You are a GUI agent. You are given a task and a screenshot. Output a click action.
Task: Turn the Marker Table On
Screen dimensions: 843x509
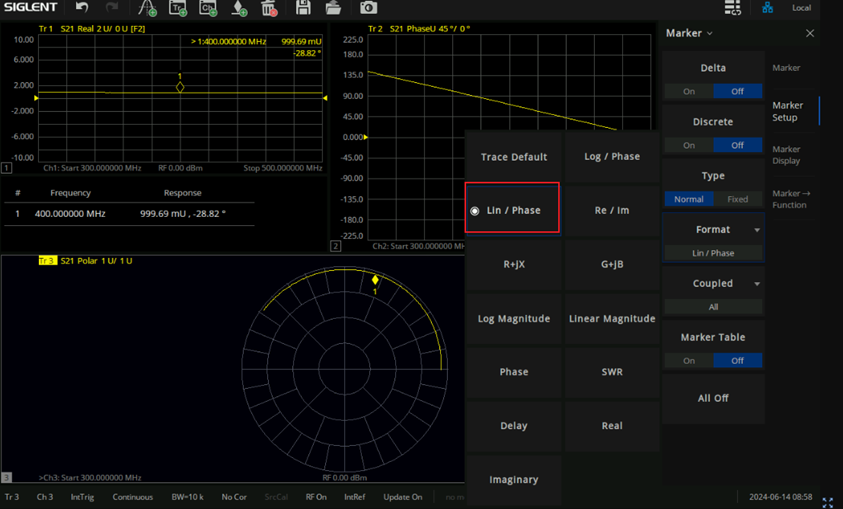689,360
